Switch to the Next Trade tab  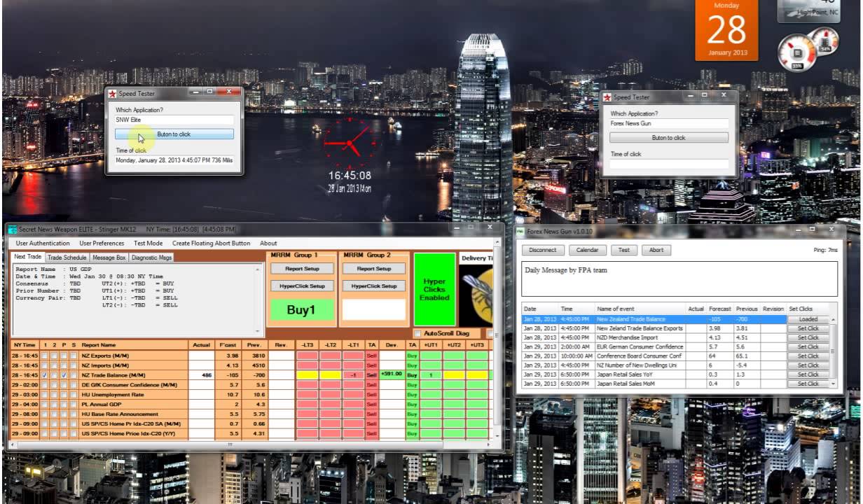29,257
